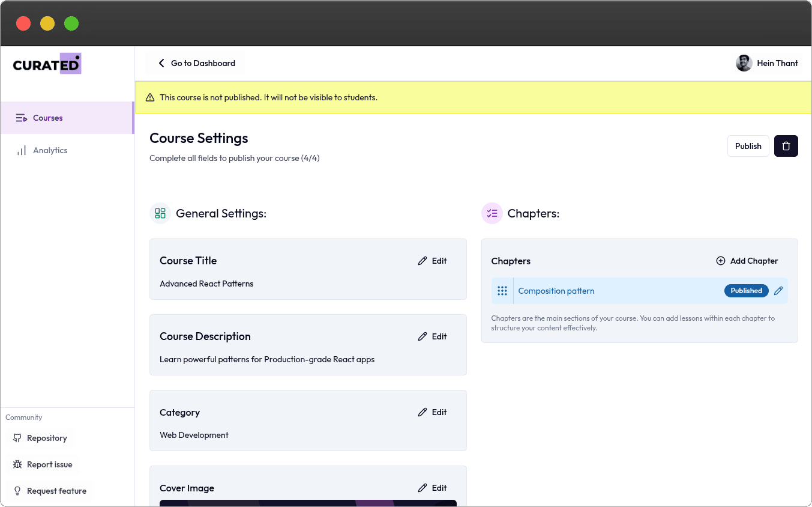This screenshot has width=812, height=507.
Task: Select the Courses icon in the sidebar
Action: pyautogui.click(x=20, y=118)
